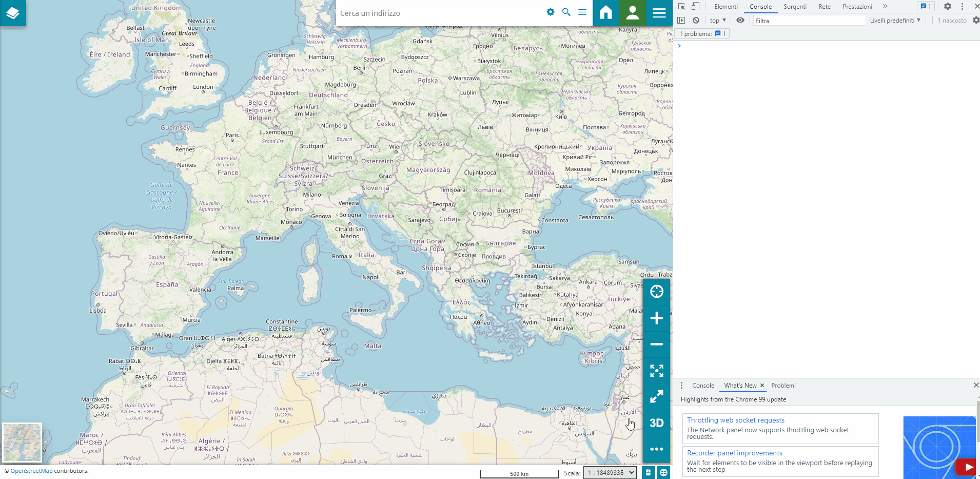Open the map scale dropdown showing 1:18489335
This screenshot has height=479, width=980.
click(x=610, y=472)
